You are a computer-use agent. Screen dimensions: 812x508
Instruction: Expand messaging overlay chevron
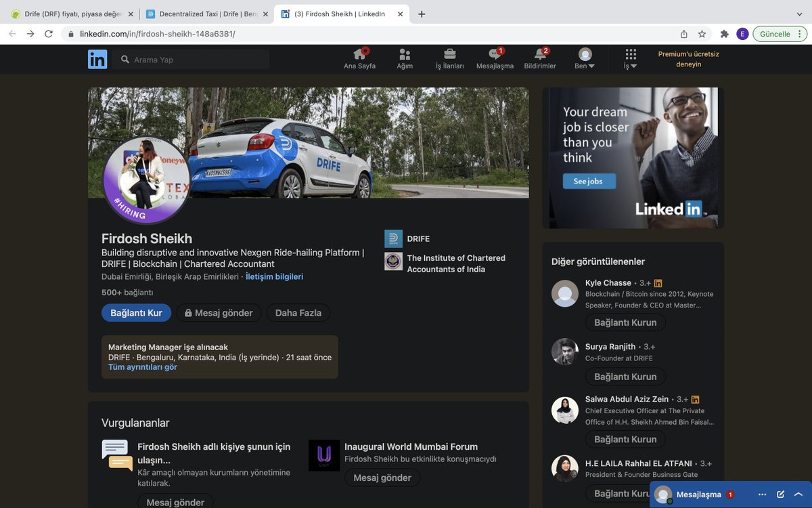(798, 494)
